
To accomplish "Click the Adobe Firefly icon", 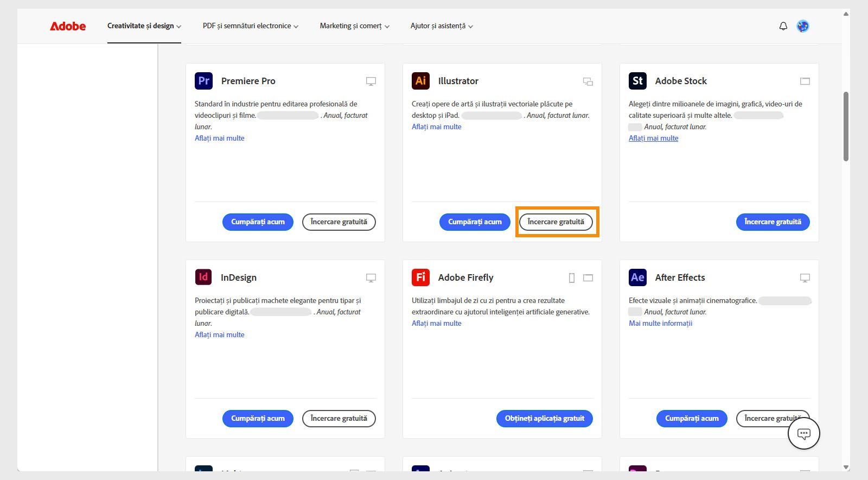I will pos(420,277).
